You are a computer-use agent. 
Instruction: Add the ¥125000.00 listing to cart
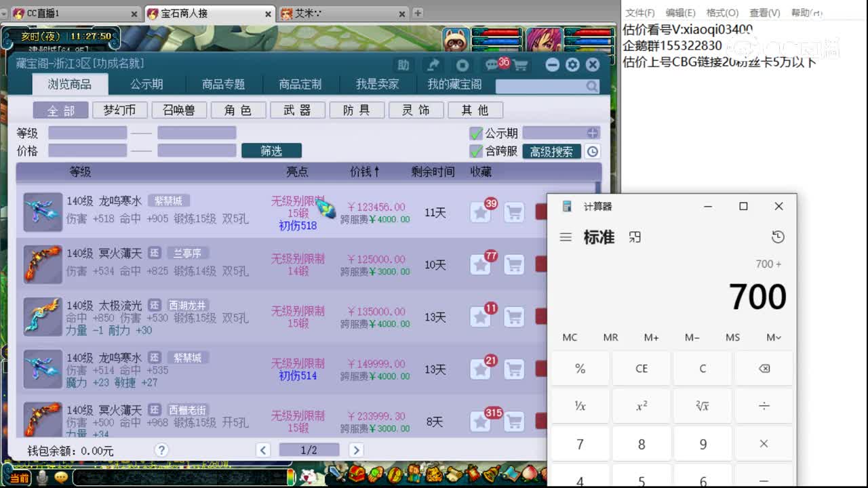(514, 265)
